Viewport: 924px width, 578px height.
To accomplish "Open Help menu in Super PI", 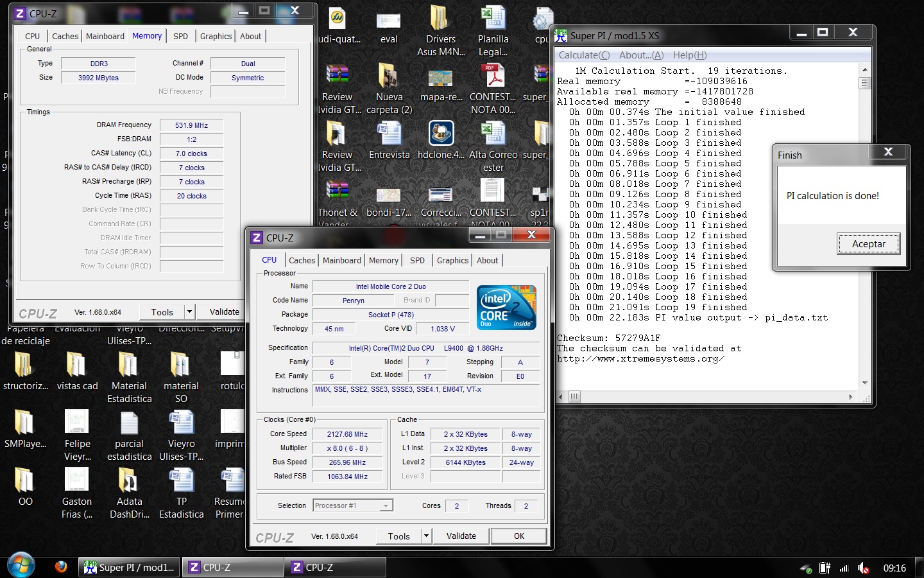I will pos(690,55).
